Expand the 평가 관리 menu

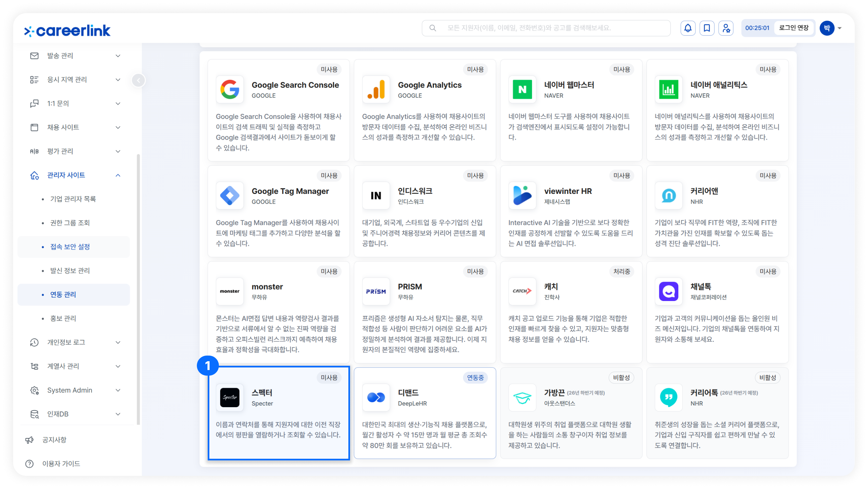118,151
